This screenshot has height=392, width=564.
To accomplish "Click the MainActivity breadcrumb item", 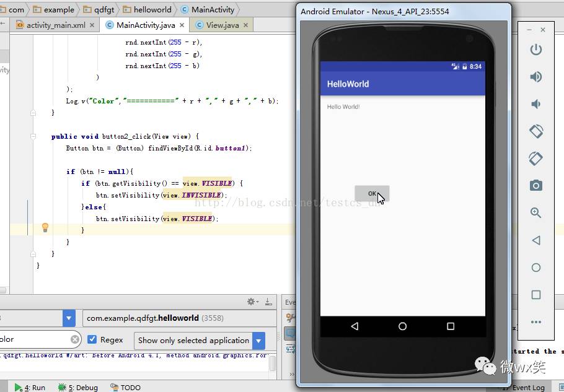I will pos(208,10).
